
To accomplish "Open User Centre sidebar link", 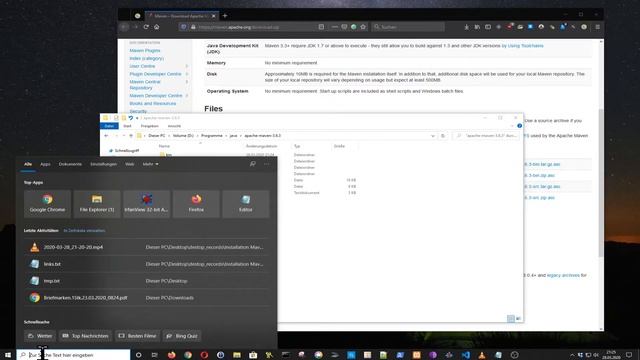I will (142, 66).
